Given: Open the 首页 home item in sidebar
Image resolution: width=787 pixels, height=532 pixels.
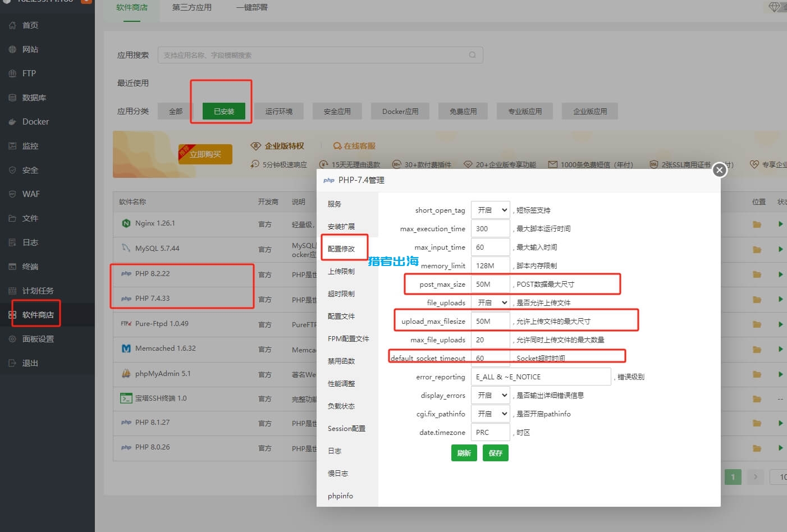Looking at the screenshot, I should pyautogui.click(x=30, y=25).
